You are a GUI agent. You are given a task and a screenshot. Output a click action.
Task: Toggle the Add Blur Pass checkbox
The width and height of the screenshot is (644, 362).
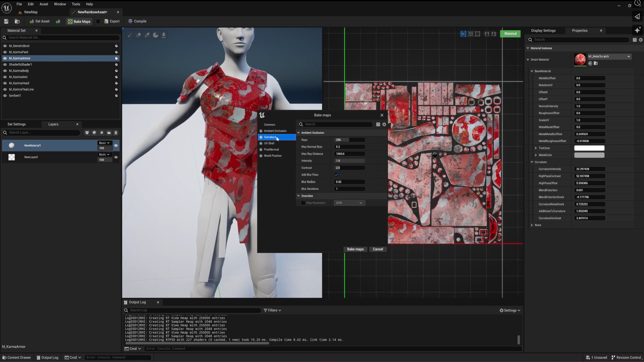coord(336,175)
